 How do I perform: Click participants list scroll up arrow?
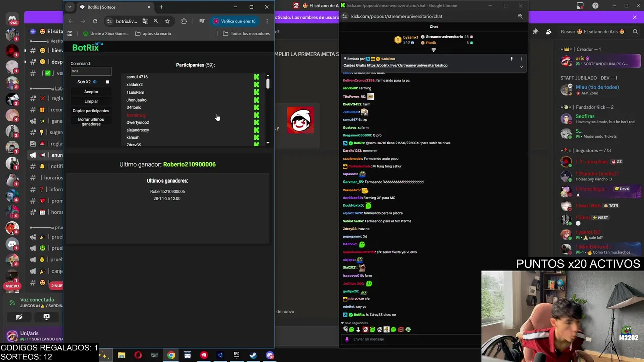[x=268, y=76]
